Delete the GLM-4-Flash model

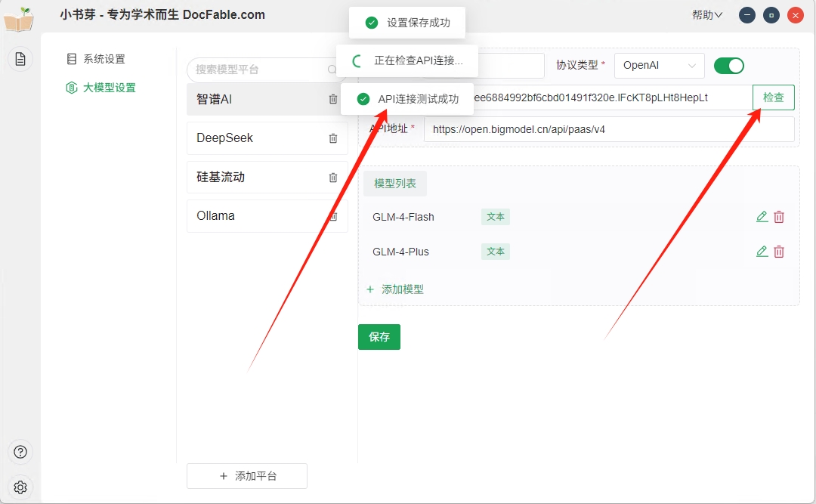click(x=779, y=217)
